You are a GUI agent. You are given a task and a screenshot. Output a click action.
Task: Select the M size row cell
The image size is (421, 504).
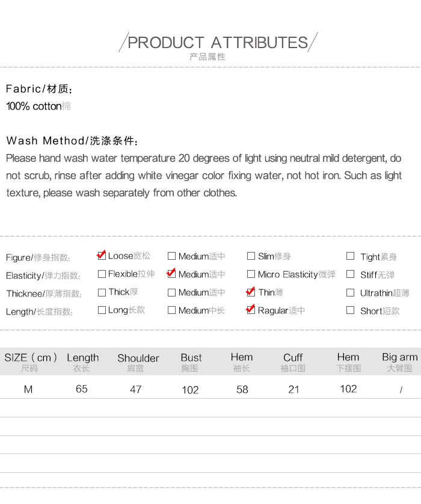pos(28,389)
